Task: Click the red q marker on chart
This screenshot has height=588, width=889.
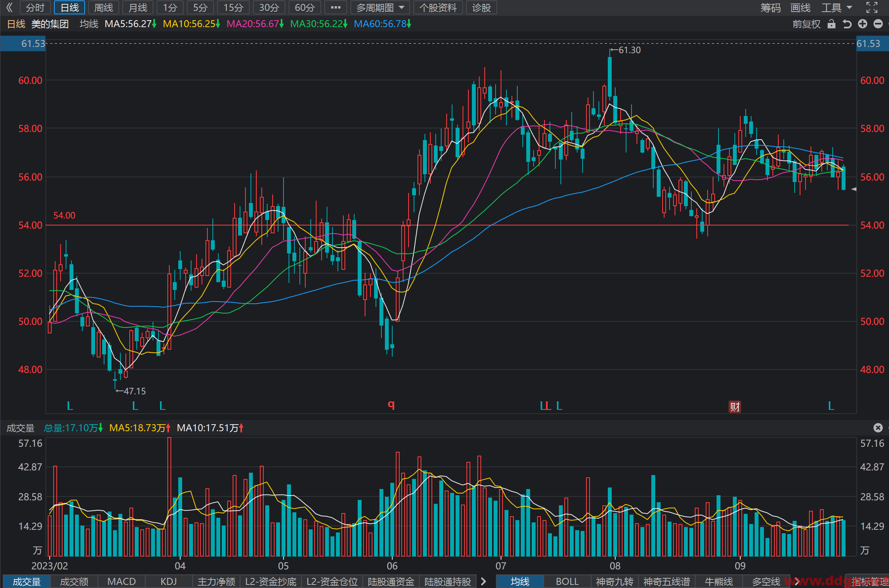Action: 391,405
